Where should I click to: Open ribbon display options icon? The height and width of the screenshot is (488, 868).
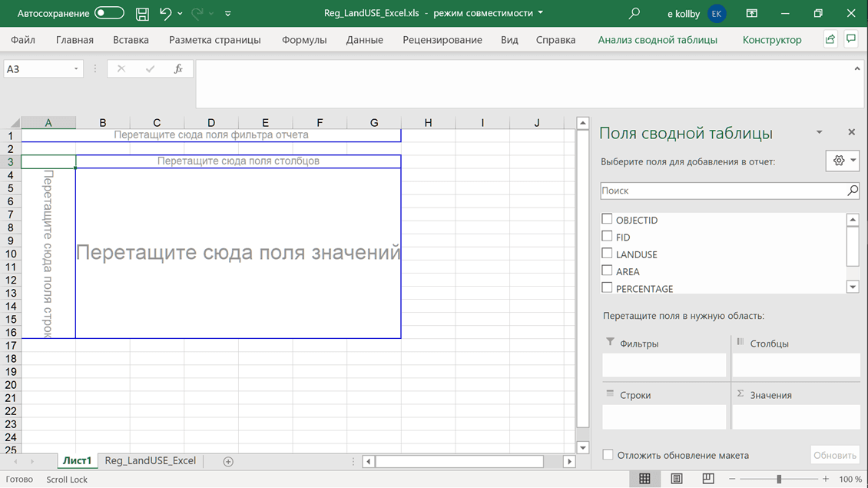click(x=752, y=13)
